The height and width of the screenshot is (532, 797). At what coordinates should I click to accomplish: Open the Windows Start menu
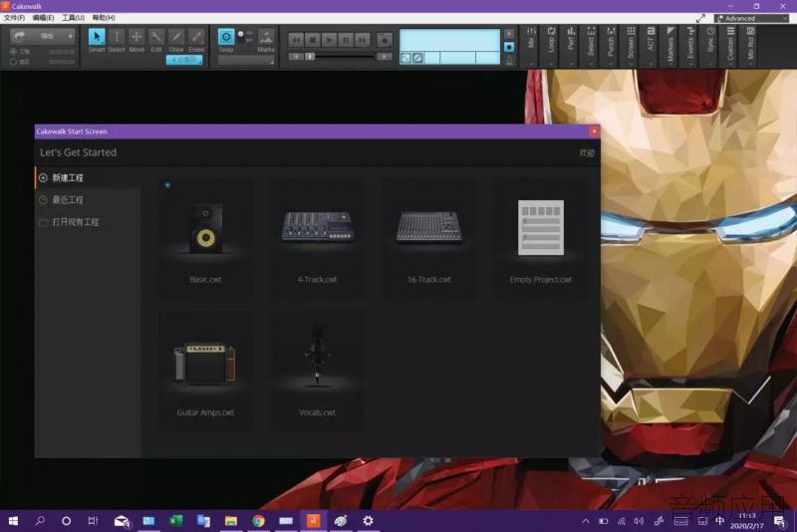pos(14,521)
